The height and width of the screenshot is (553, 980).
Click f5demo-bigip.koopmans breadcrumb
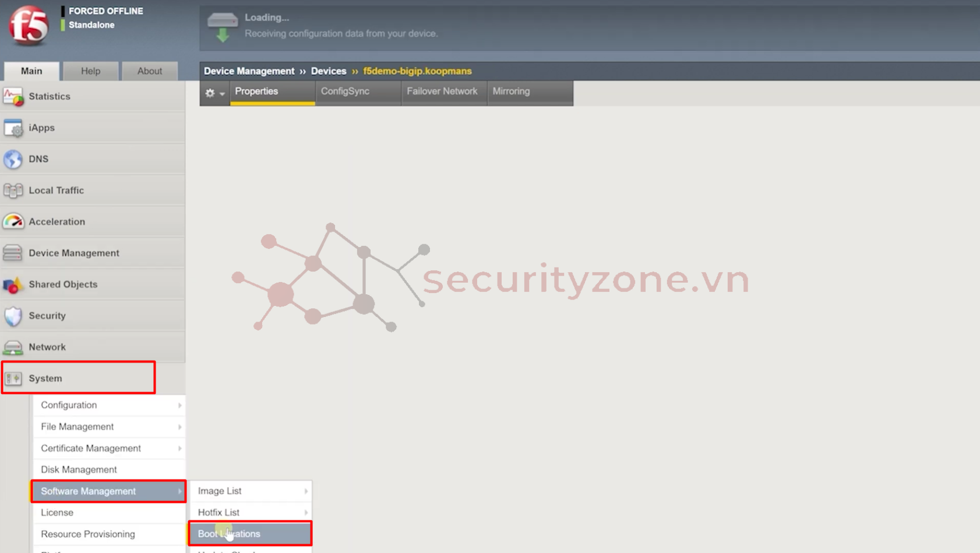[x=417, y=71]
